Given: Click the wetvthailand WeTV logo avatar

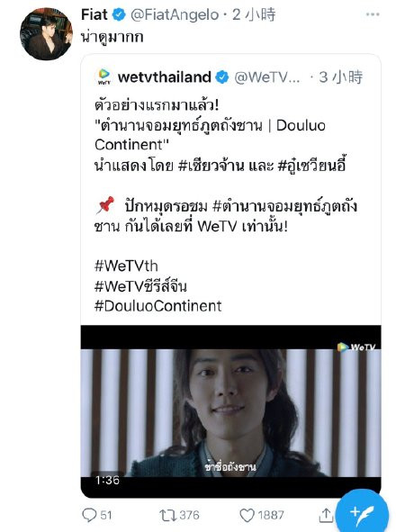Looking at the screenshot, I should (104, 77).
